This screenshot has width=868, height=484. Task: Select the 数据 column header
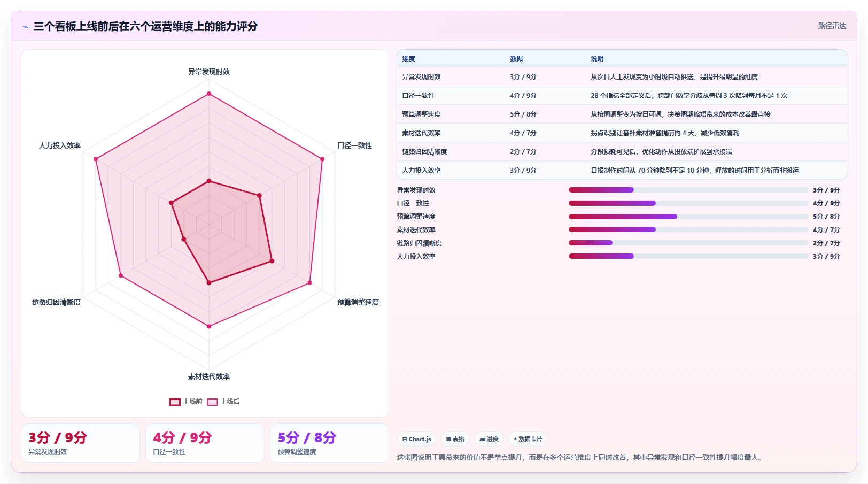click(x=516, y=59)
